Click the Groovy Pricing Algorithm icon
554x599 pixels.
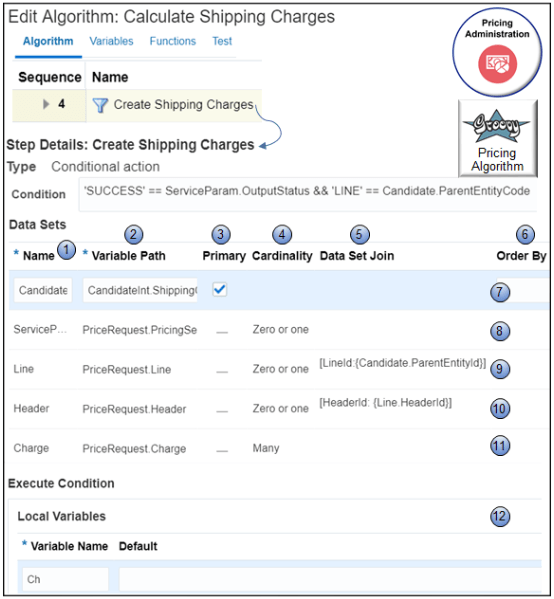tap(497, 138)
